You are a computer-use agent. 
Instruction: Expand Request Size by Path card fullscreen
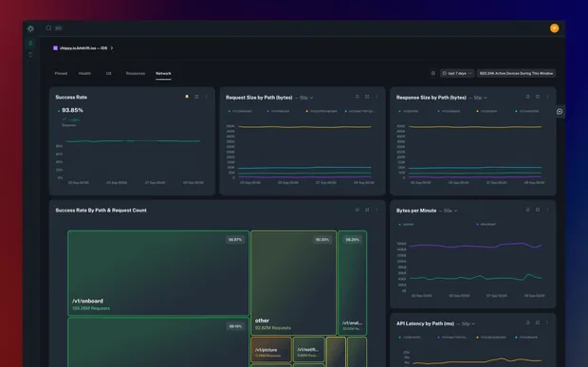click(367, 97)
